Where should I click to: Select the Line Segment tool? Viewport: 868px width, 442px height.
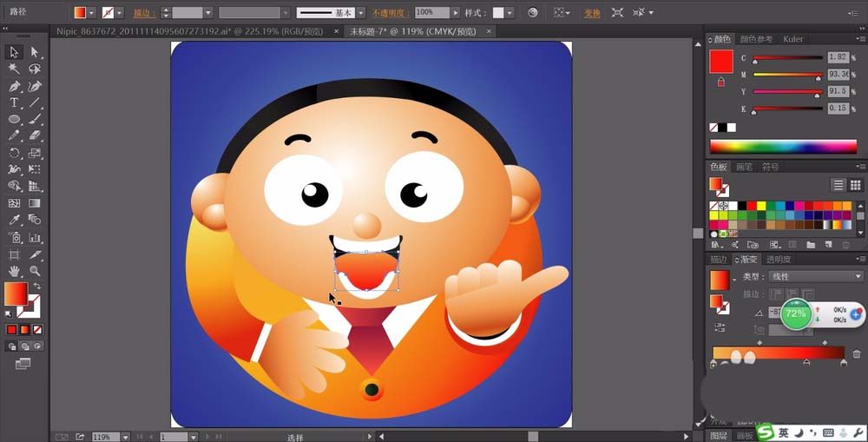35,102
